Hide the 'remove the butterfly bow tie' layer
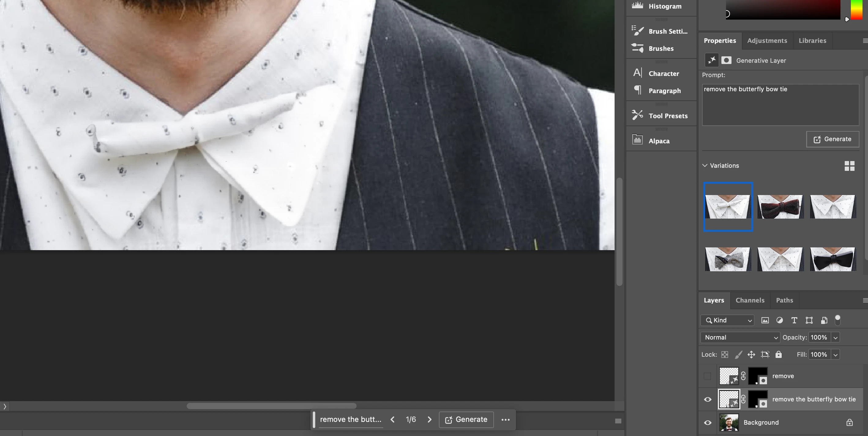This screenshot has width=868, height=436. [708, 399]
